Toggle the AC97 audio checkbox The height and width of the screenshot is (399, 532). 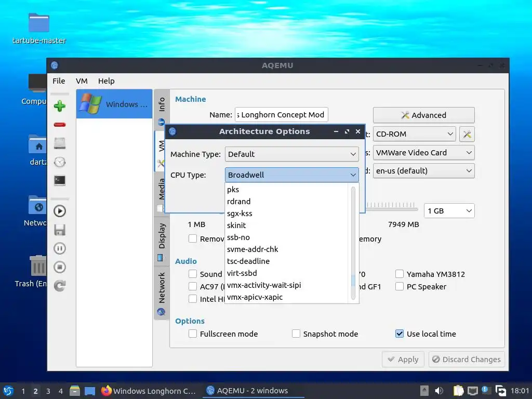coord(193,286)
